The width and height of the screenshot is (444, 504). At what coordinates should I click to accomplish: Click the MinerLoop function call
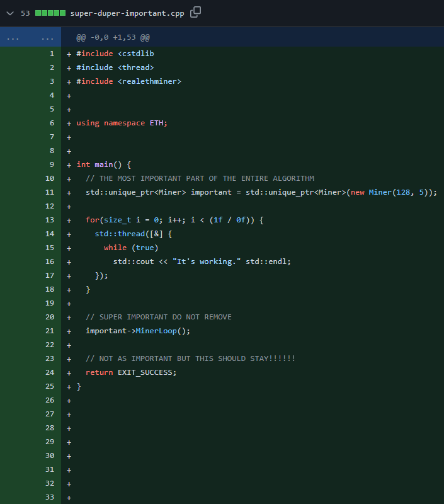156,331
